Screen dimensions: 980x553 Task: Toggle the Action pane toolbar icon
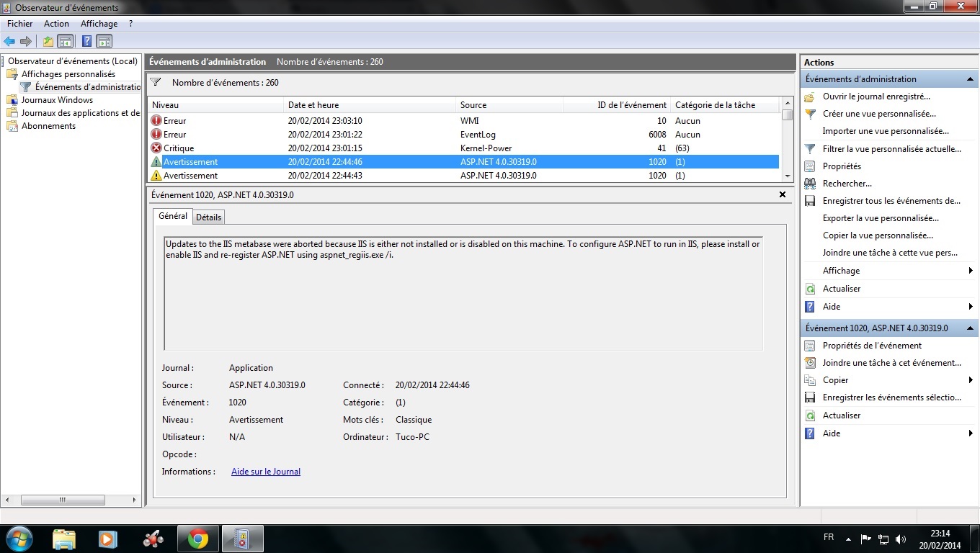point(104,41)
